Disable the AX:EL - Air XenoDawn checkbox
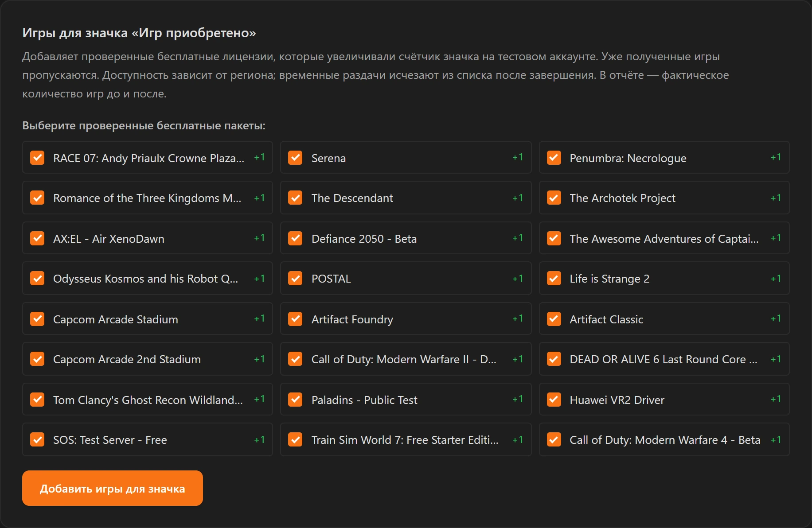The height and width of the screenshot is (528, 812). tap(37, 238)
